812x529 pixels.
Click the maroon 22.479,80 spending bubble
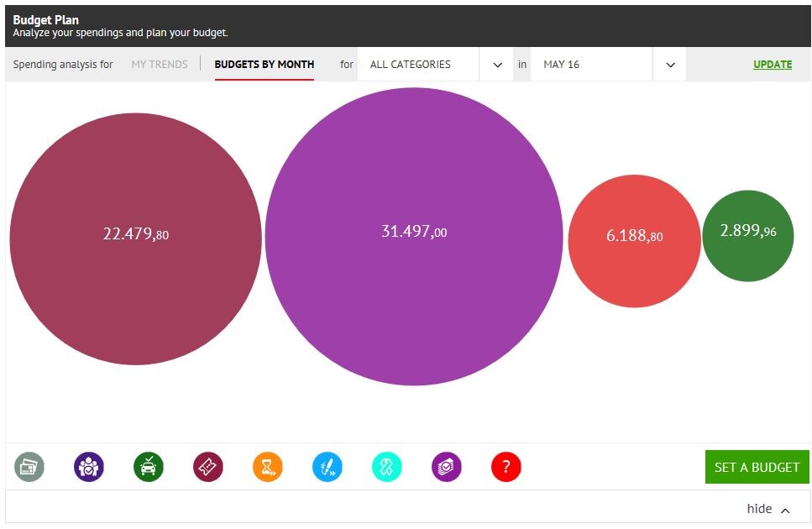tap(136, 238)
